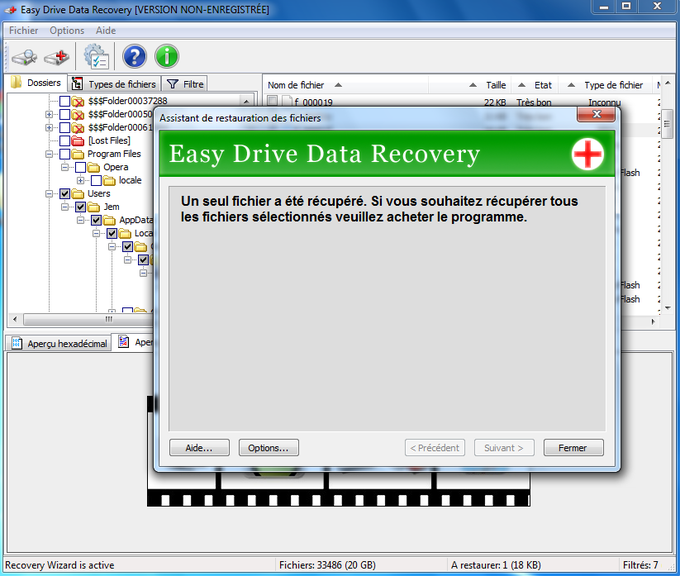Tick the Opera folder checkbox

pyautogui.click(x=80, y=167)
